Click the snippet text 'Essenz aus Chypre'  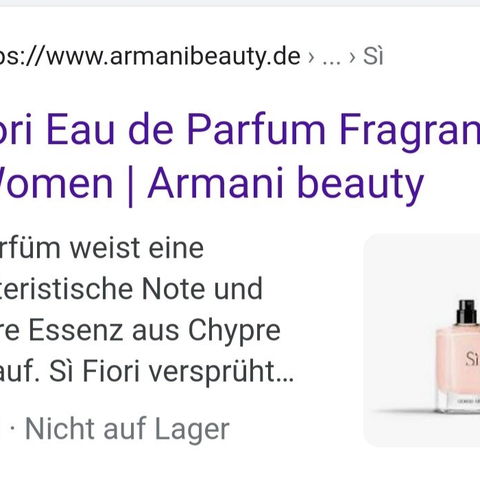(x=154, y=330)
